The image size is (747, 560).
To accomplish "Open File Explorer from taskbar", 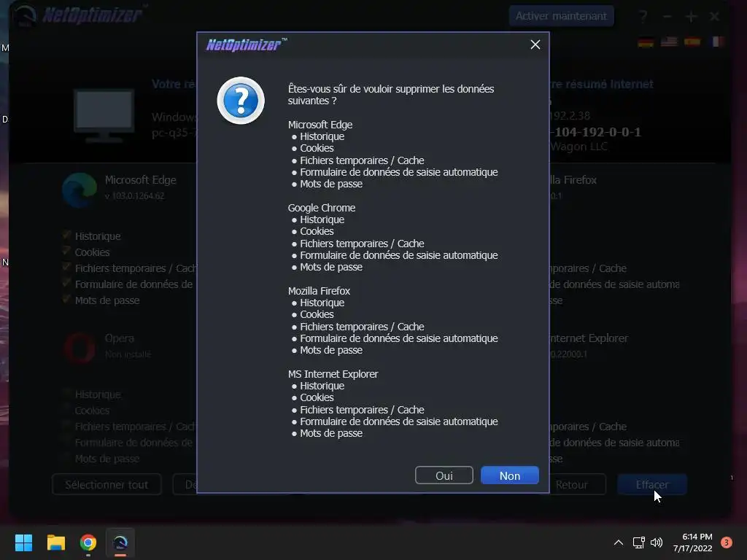I will click(55, 542).
